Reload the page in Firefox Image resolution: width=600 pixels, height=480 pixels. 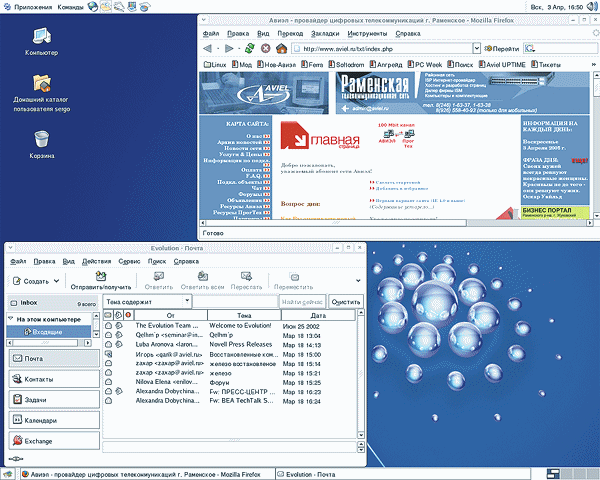point(249,49)
